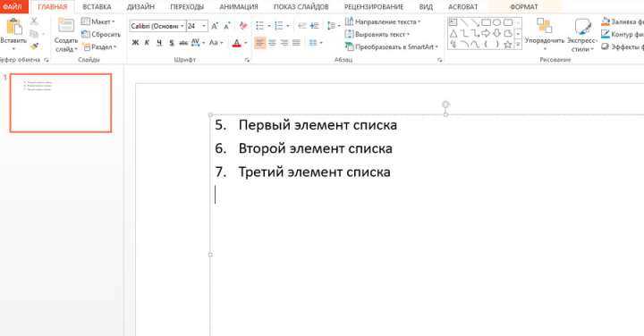Open Преобразовать в SmartArt dropdown
Screen dimensions: 644x336
[x=392, y=47]
